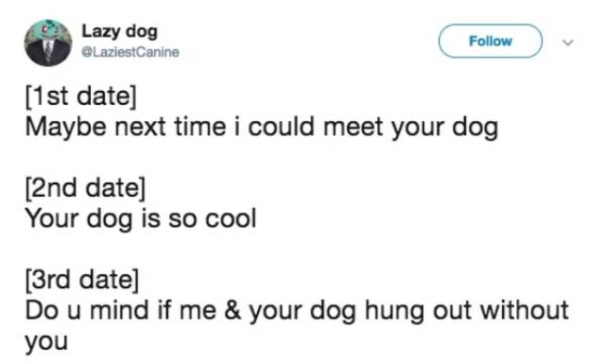Click the word 'Maybe' in the tweet
This screenshot has height=364, width=605.
[x=65, y=129]
